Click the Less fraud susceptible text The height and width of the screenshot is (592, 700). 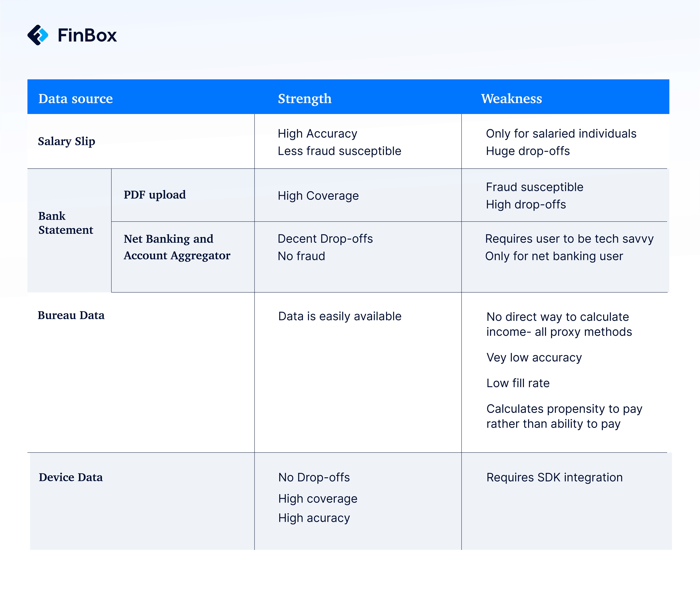(x=340, y=151)
